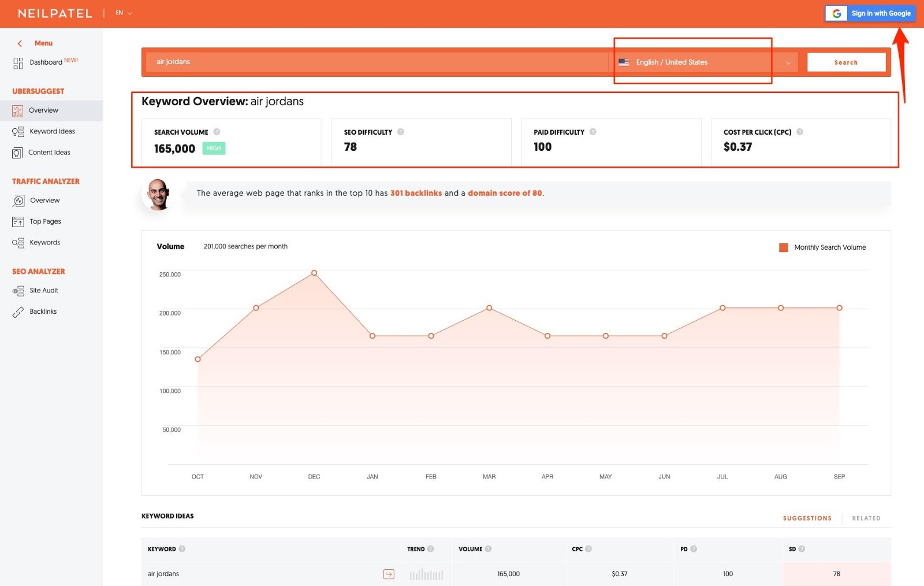
Task: Click the Site Audit sidebar icon
Action: [18, 291]
